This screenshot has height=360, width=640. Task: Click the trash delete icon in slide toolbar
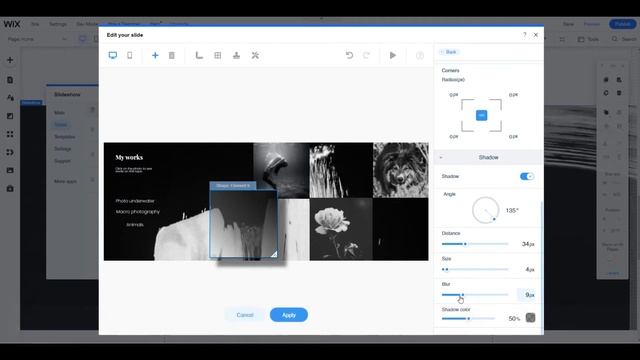click(172, 55)
